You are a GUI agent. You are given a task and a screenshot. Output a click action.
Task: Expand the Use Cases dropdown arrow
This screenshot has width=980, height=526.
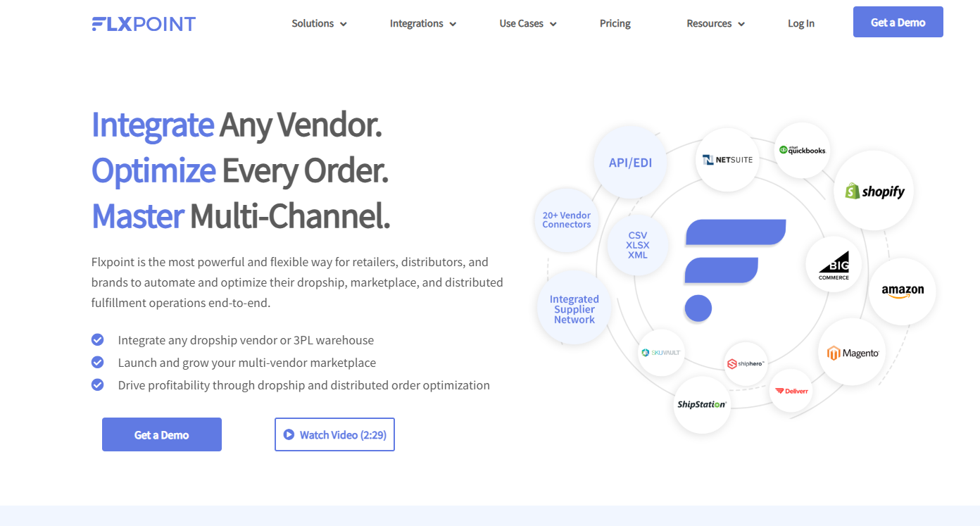553,24
